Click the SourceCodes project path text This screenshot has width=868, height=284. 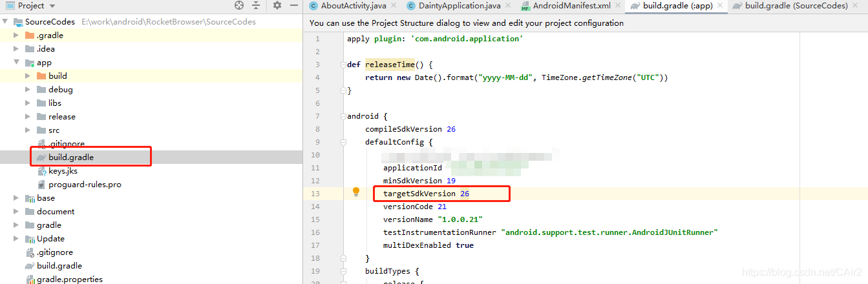click(169, 22)
